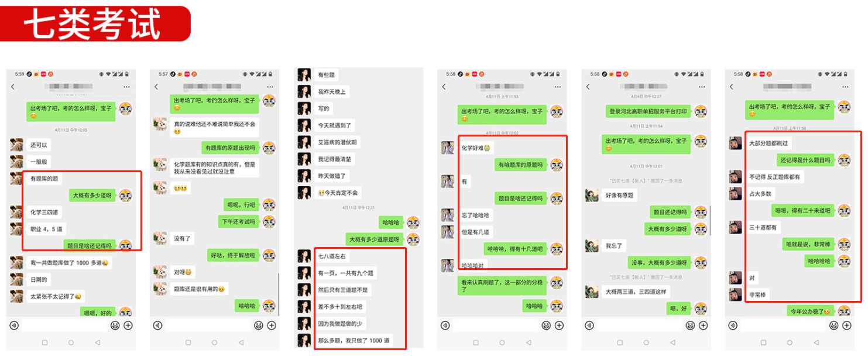Open the emoji picker below 今年公办稳了
868x356 pixels.
click(833, 325)
